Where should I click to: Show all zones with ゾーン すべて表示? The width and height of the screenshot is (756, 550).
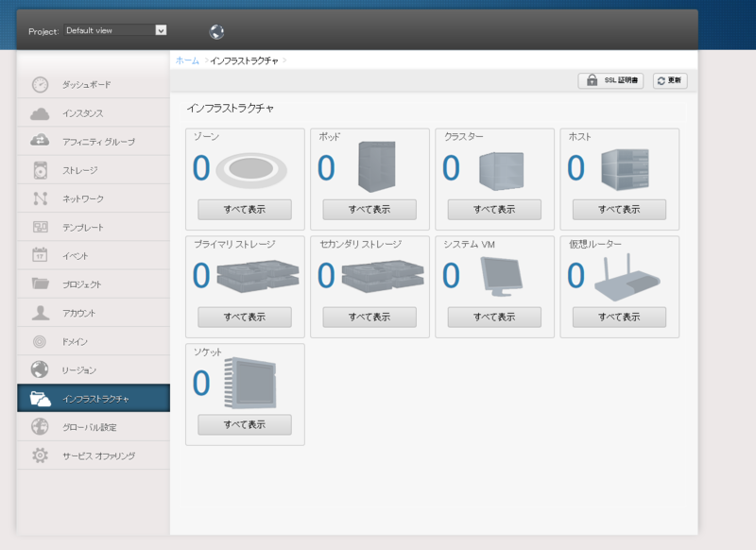[x=246, y=209]
